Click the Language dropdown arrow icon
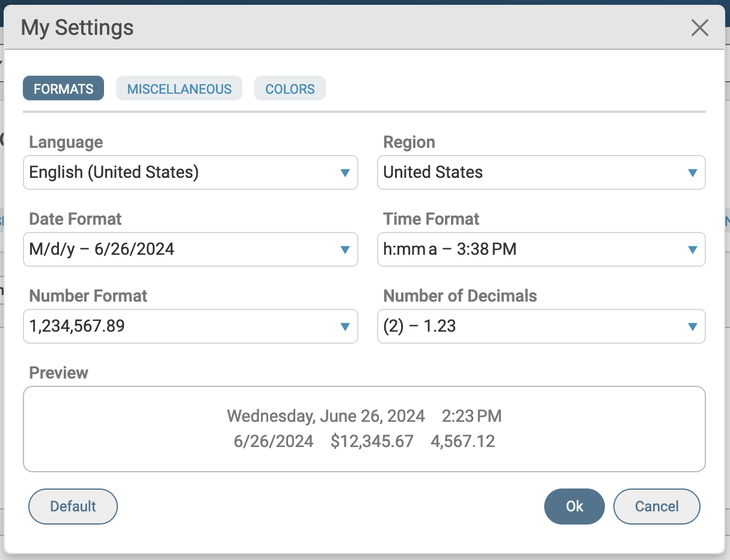This screenshot has height=560, width=730. click(345, 173)
